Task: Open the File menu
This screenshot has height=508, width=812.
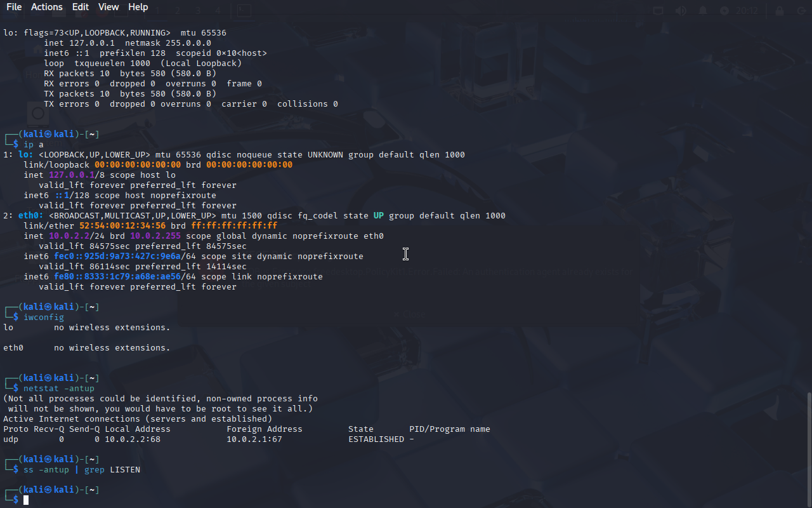Action: [x=14, y=7]
